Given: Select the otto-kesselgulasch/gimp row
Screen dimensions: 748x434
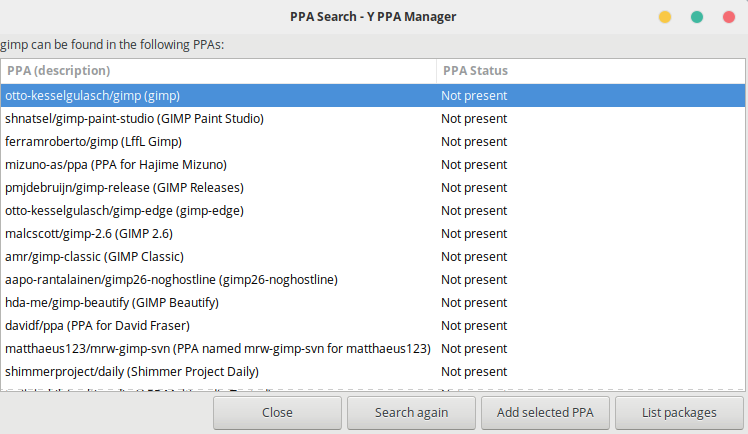Looking at the screenshot, I should click(373, 95).
